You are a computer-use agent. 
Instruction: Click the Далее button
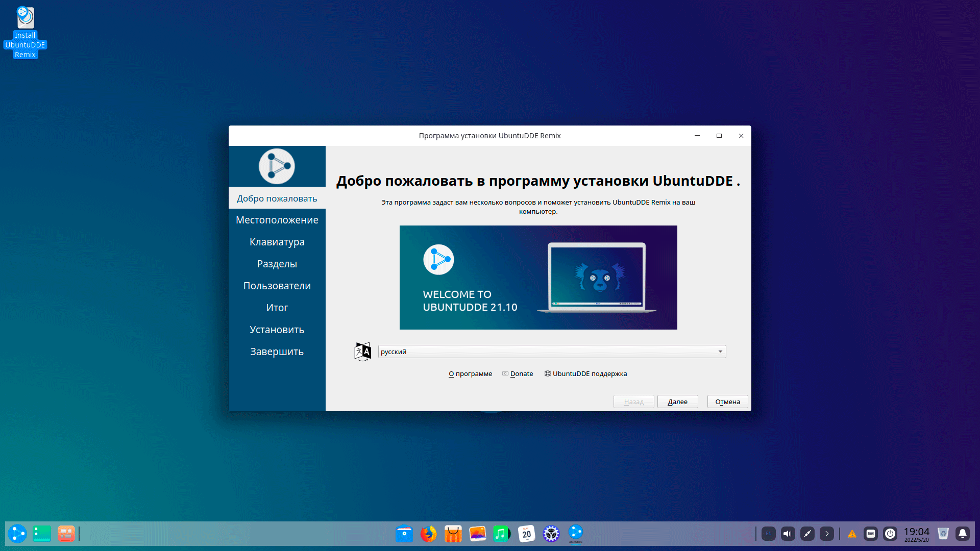click(x=677, y=402)
